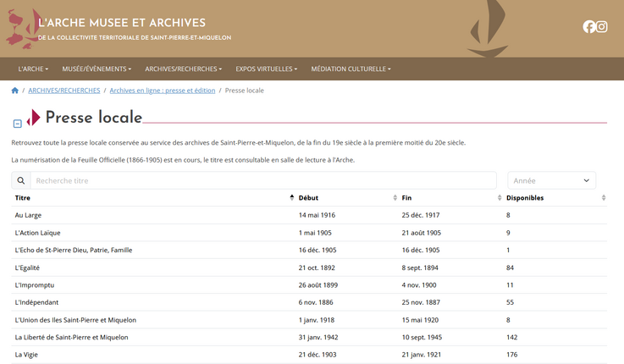Collapse the Presse locale section
The height and width of the screenshot is (364, 624).
tap(17, 124)
